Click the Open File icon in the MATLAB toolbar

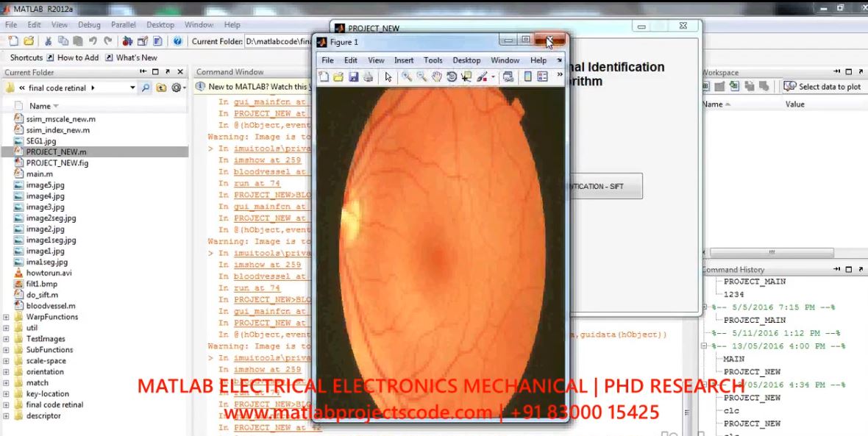(29, 41)
